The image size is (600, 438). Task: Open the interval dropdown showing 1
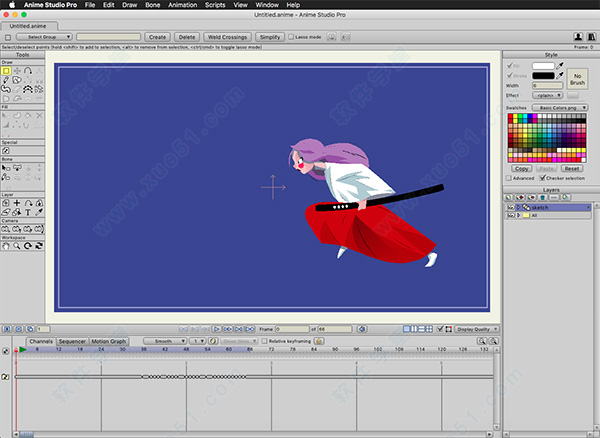pyautogui.click(x=197, y=341)
